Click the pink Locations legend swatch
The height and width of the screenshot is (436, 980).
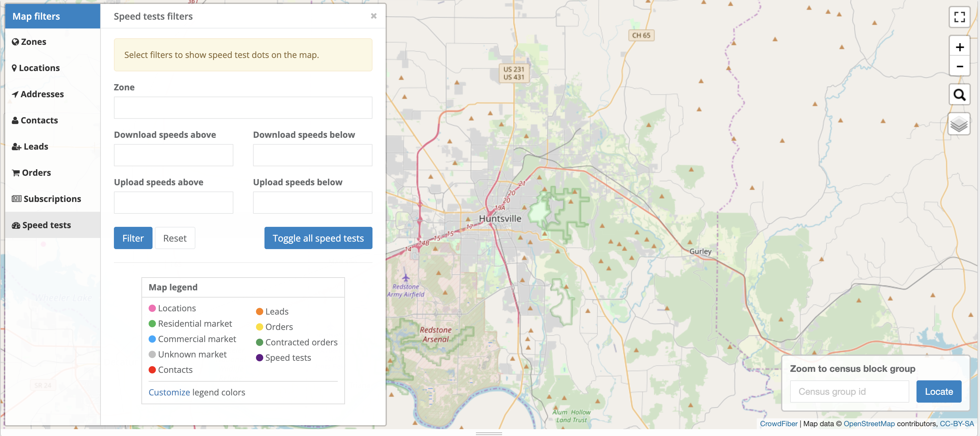pyautogui.click(x=152, y=308)
